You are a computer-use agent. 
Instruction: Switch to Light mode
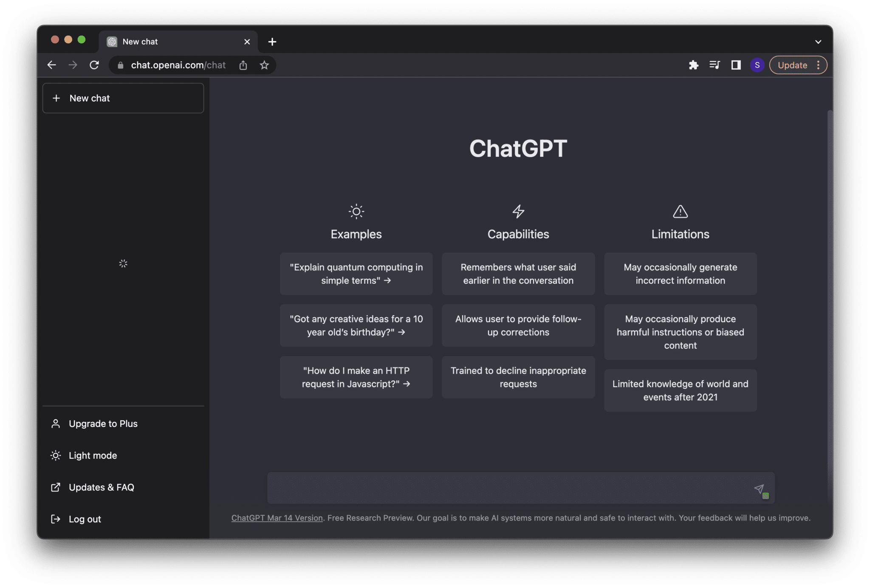coord(123,455)
